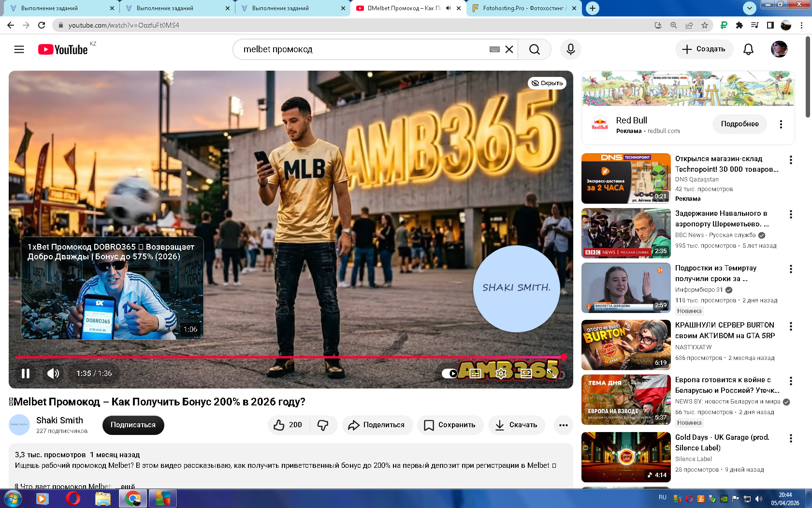Toggle subtitles in the video player

pyautogui.click(x=476, y=374)
